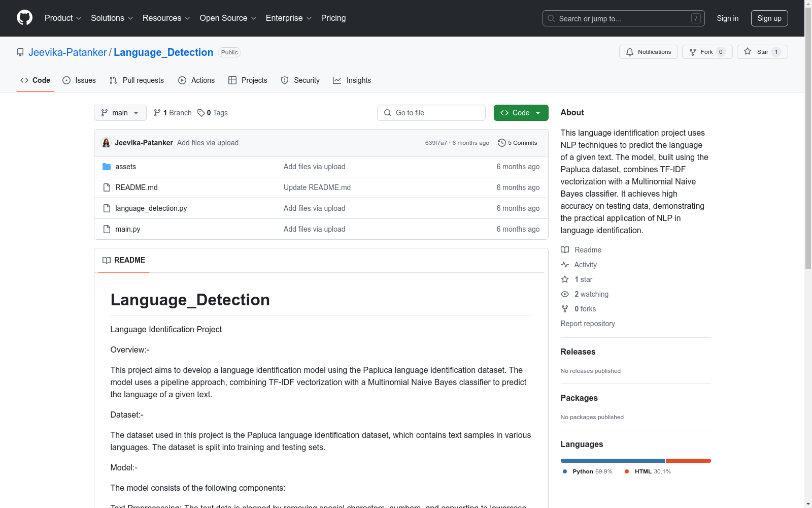812x508 pixels.
Task: Click the Go to file search box
Action: coord(431,113)
